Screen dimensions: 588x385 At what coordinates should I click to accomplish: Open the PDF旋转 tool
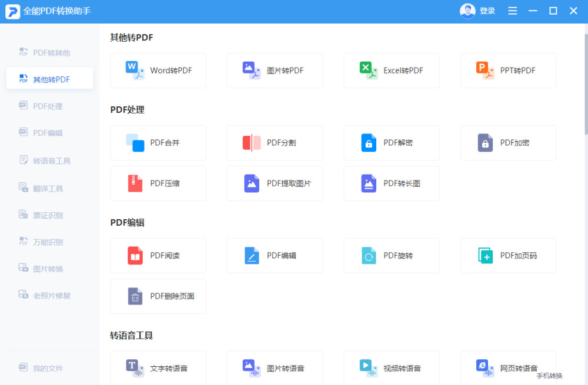(392, 256)
